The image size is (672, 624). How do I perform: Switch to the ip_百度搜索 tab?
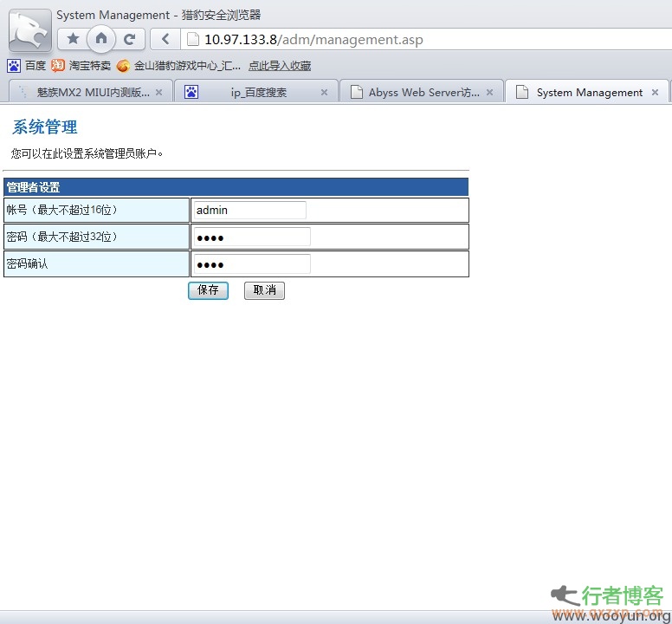256,92
